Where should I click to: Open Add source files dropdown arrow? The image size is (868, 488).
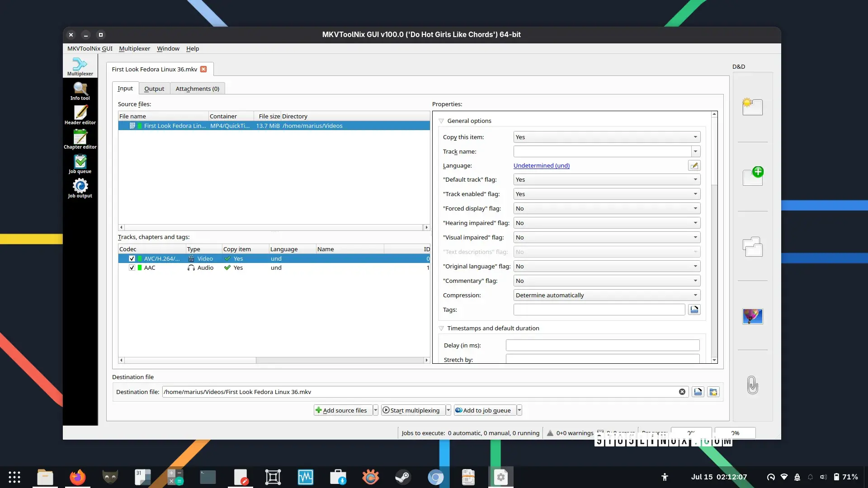coord(375,410)
